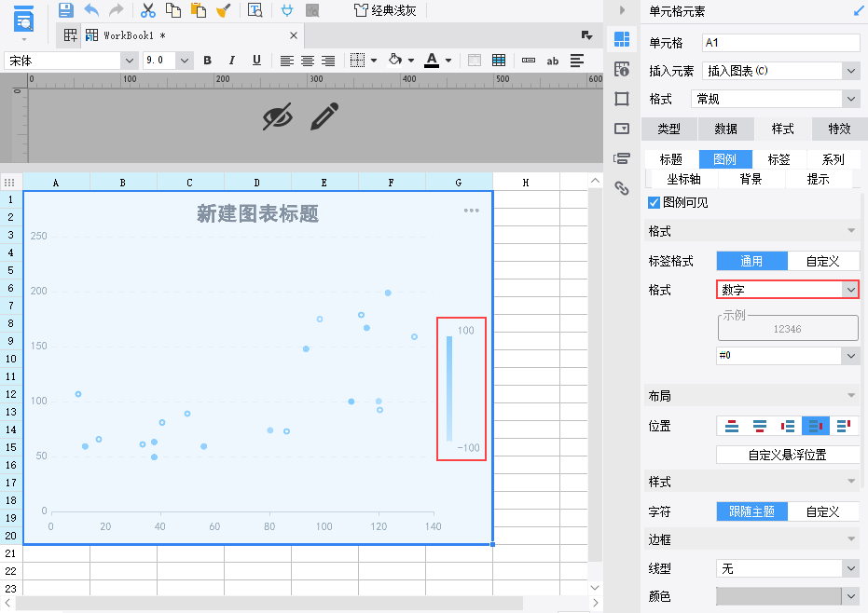Select 自定义 for 标签格式
The image size is (868, 613).
(x=822, y=261)
